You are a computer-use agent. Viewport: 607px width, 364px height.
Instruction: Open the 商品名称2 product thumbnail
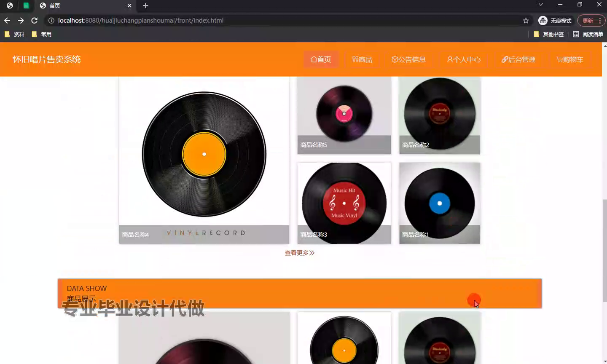(x=440, y=115)
